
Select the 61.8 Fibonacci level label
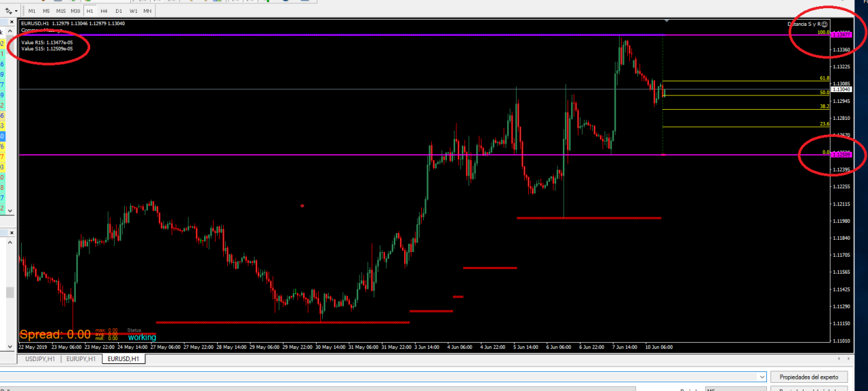pyautogui.click(x=825, y=78)
